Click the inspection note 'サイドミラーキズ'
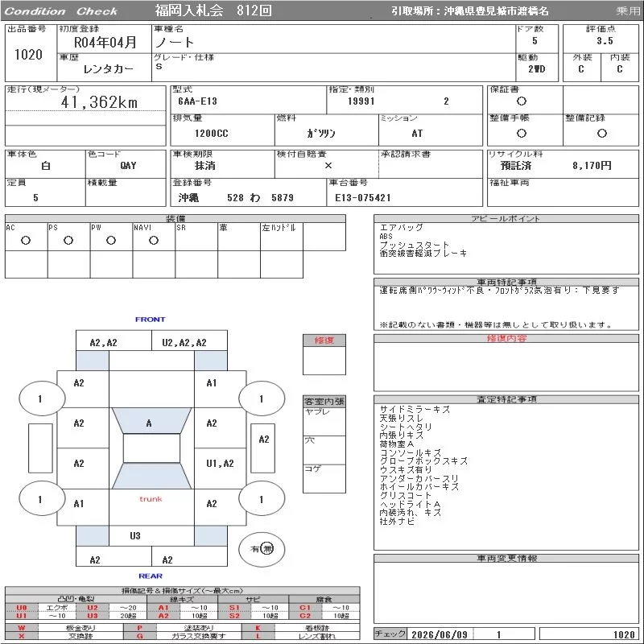The width and height of the screenshot is (644, 644). tap(415, 410)
